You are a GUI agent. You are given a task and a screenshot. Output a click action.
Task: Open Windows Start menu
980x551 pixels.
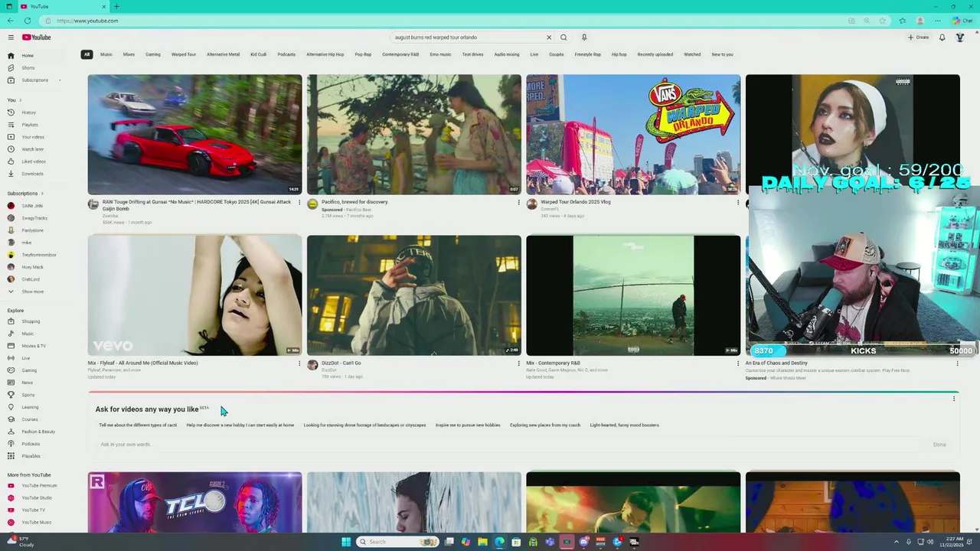pyautogui.click(x=346, y=542)
